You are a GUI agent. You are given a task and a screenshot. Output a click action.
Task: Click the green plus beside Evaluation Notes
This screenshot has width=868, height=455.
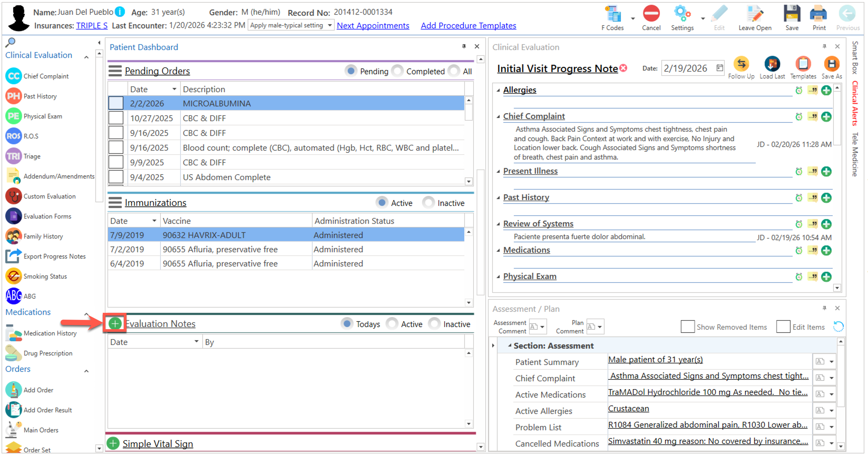[115, 324]
